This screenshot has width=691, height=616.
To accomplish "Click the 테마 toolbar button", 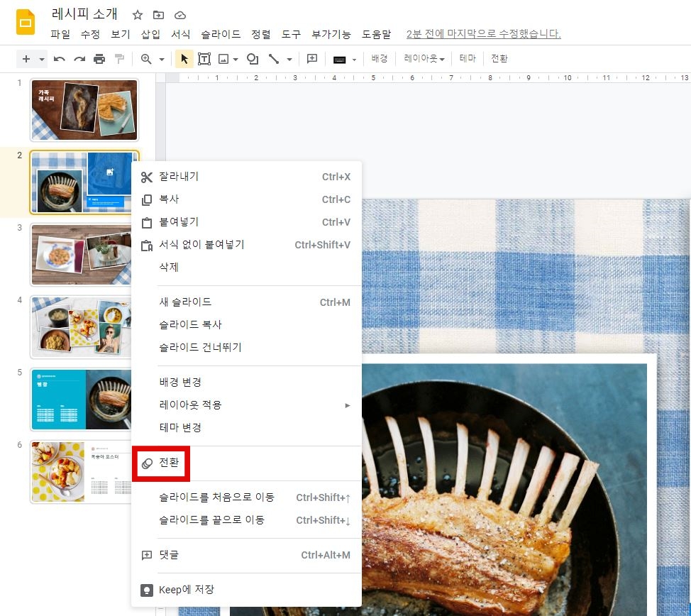I will pyautogui.click(x=468, y=58).
